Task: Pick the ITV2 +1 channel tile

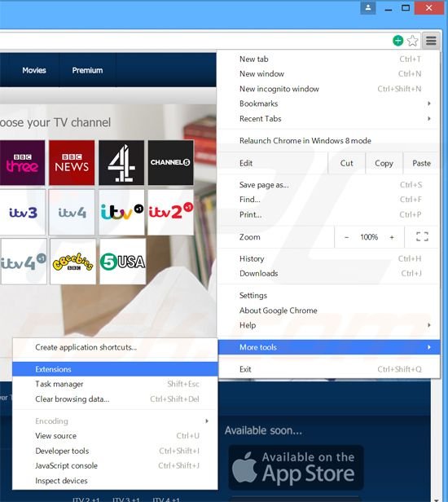Action: click(x=170, y=212)
